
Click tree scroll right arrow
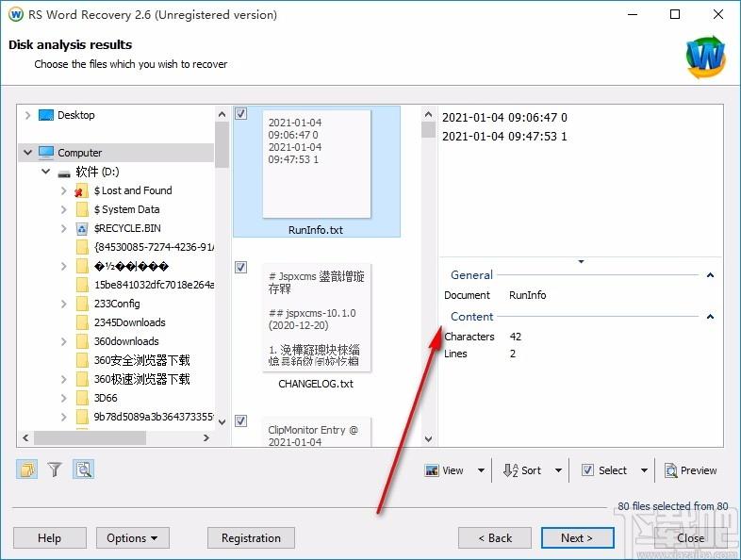[206, 437]
